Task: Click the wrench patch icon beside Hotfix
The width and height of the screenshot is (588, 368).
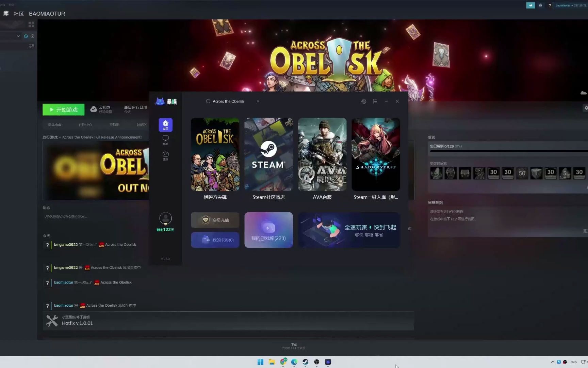Action: [52, 321]
